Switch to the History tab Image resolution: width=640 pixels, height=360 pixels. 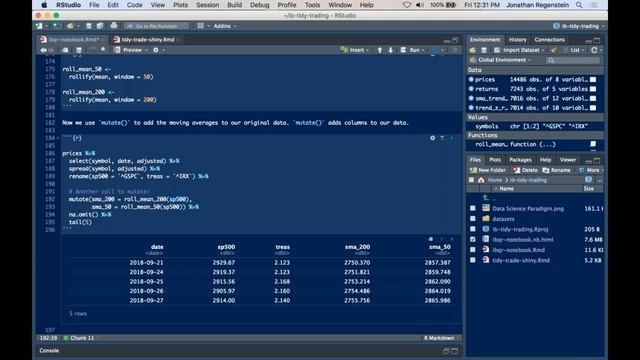point(518,40)
